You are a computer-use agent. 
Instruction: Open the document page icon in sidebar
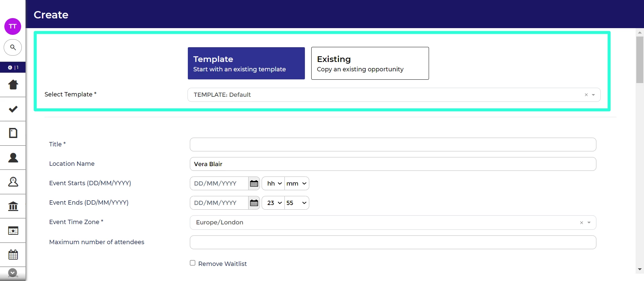13,133
